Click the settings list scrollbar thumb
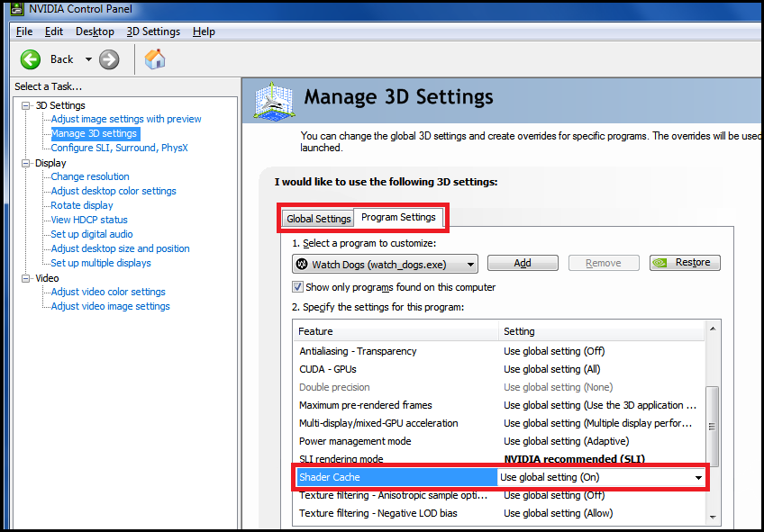The image size is (764, 532). pos(712,427)
